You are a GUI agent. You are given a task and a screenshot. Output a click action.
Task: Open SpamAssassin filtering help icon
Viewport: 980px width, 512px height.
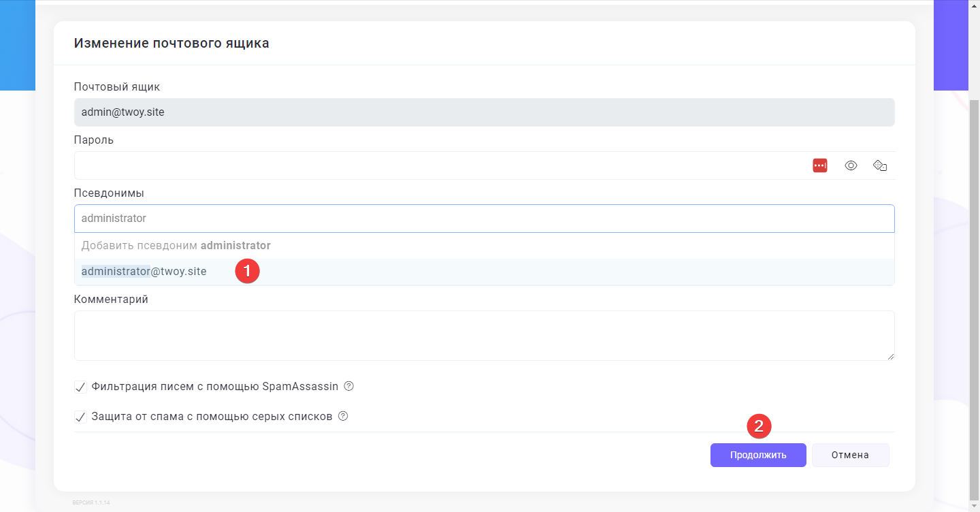349,386
